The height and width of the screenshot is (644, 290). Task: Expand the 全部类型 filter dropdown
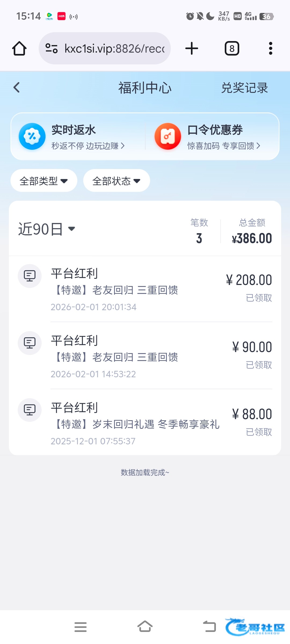[x=44, y=181]
